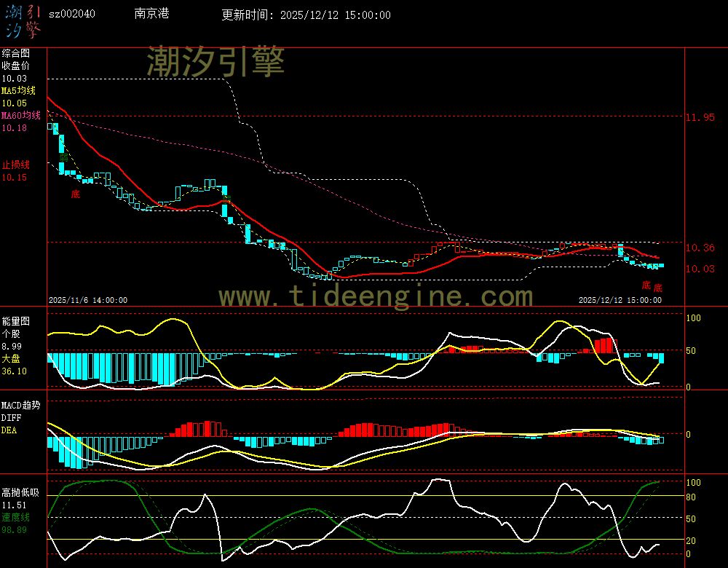The height and width of the screenshot is (568, 728).
Task: Click the leftmost red 底 marker on chart
Action: click(75, 194)
